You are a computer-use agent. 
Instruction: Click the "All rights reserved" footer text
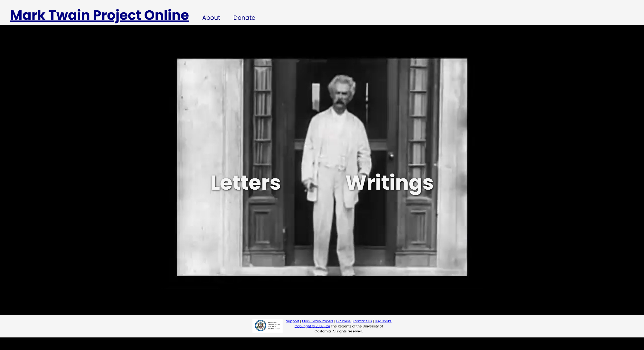347,331
